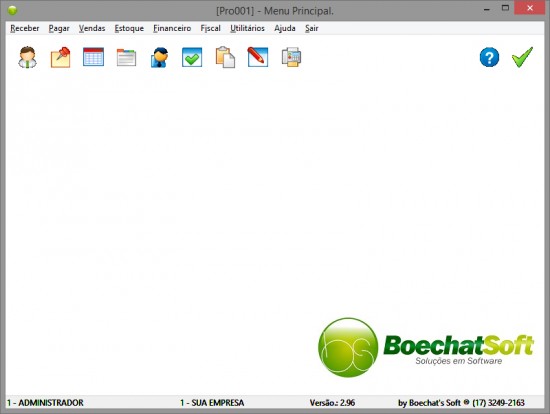
Task: Open the Receber menu
Action: pyautogui.click(x=25, y=28)
